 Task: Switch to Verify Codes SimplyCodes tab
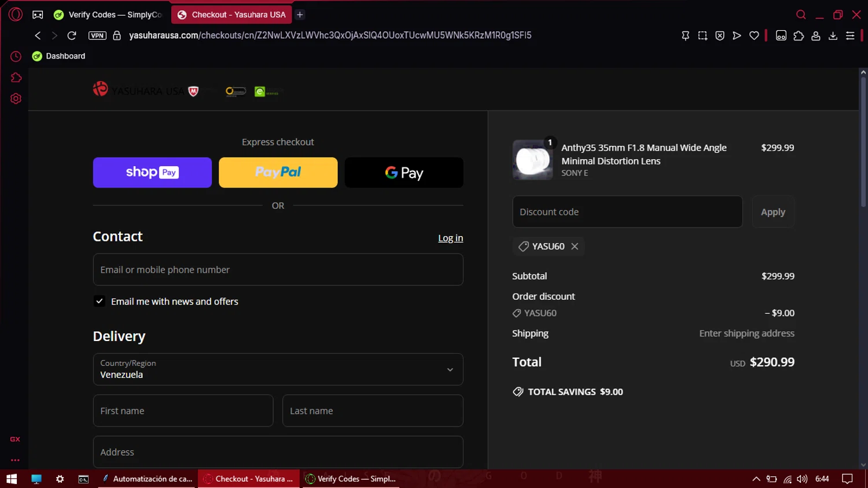108,14
